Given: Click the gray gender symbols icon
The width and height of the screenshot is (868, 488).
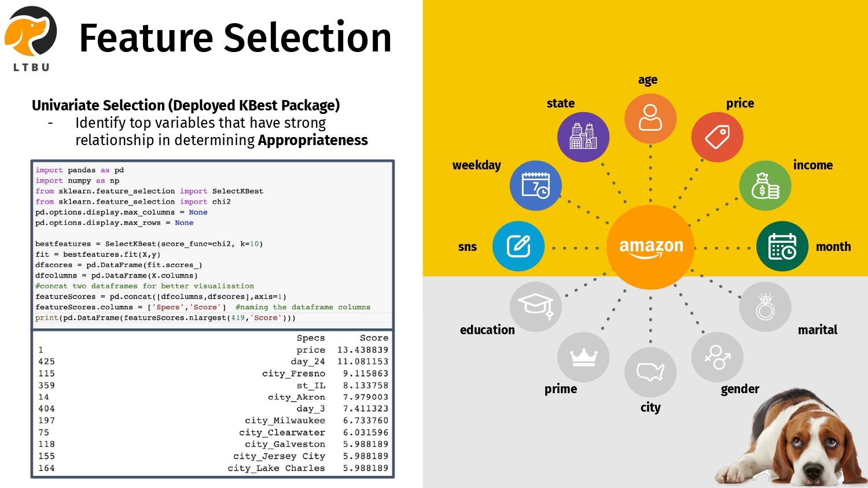Looking at the screenshot, I should (x=717, y=357).
